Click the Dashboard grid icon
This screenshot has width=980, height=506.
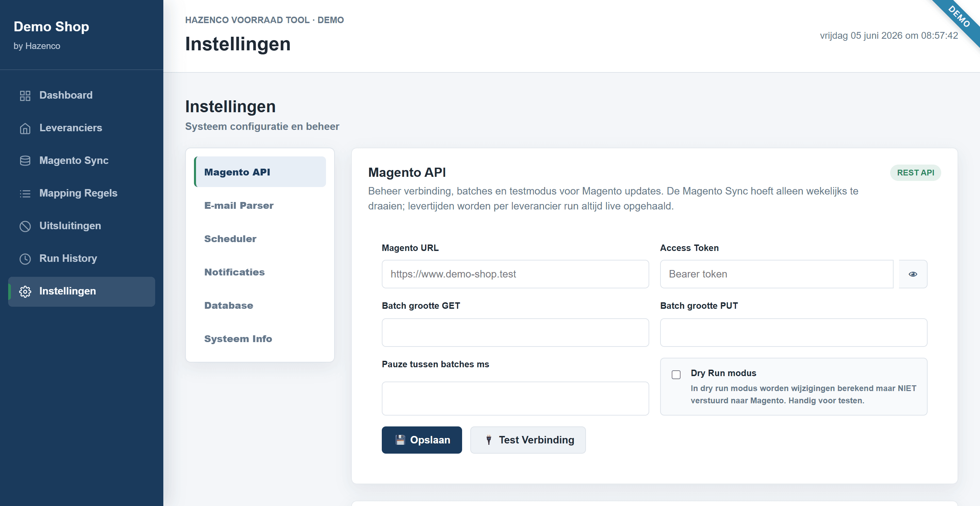tap(25, 96)
